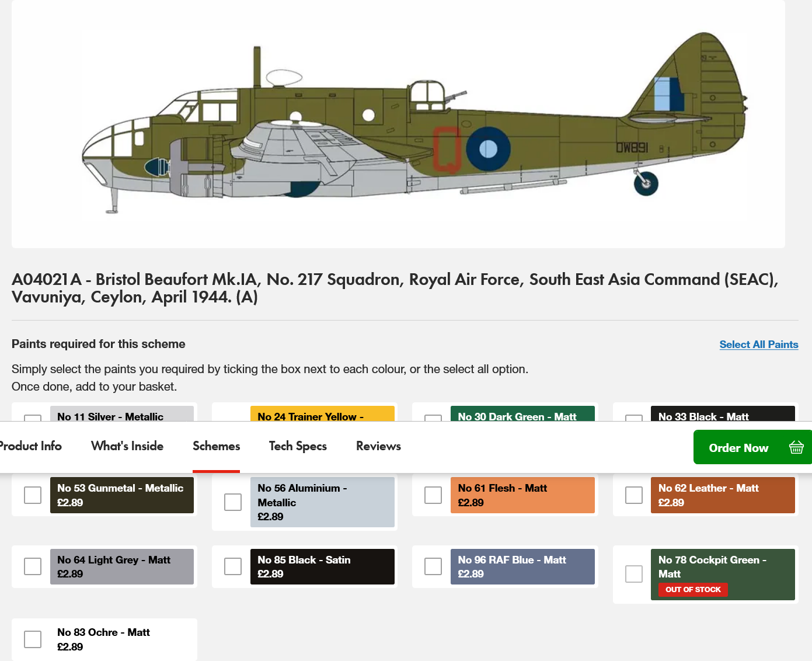Tick the No 96 RAF Blue Matt checkbox
The image size is (812, 661).
[x=433, y=566]
